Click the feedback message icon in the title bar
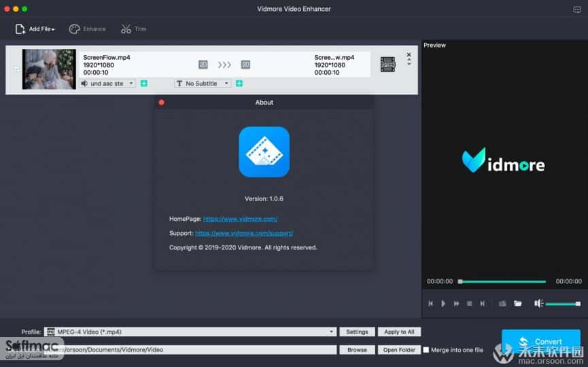This screenshot has width=588, height=367. (x=577, y=10)
